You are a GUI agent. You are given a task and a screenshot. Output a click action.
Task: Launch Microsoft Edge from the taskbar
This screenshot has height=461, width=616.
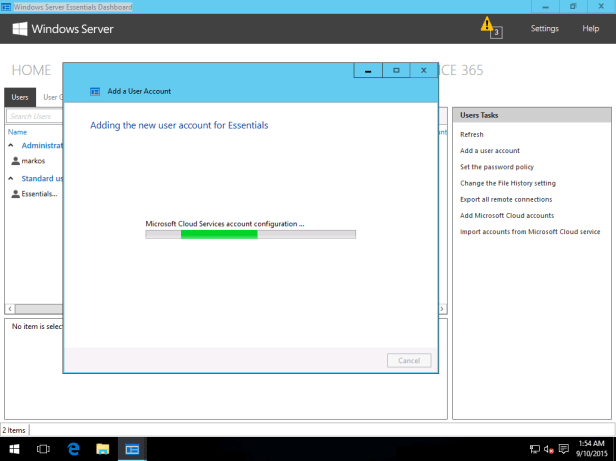point(73,449)
